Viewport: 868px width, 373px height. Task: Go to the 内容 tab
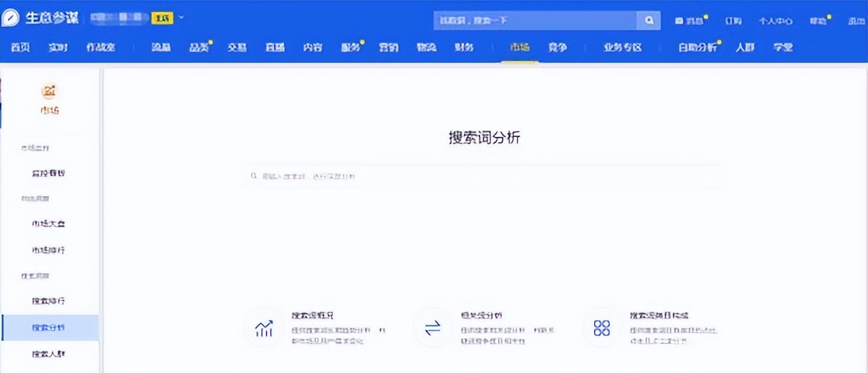coord(313,47)
